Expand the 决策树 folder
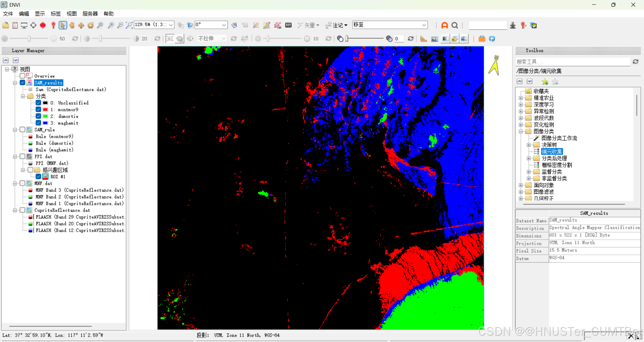This screenshot has width=644, height=342. point(529,145)
